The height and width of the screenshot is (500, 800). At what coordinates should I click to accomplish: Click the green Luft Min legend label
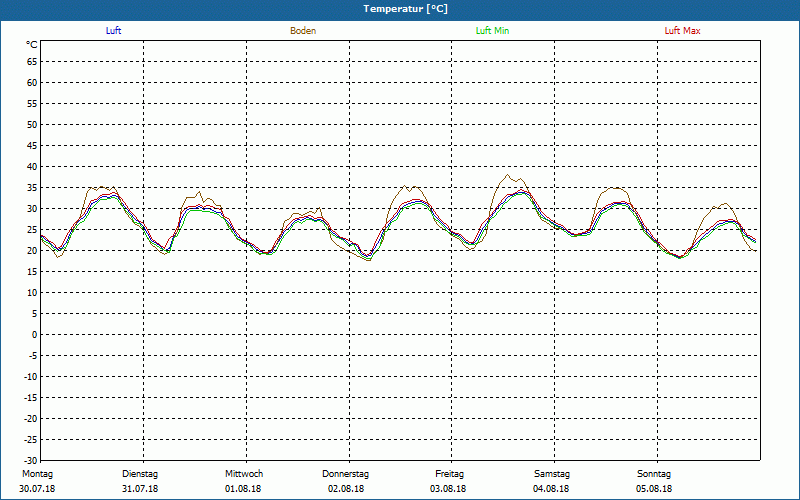pos(492,31)
